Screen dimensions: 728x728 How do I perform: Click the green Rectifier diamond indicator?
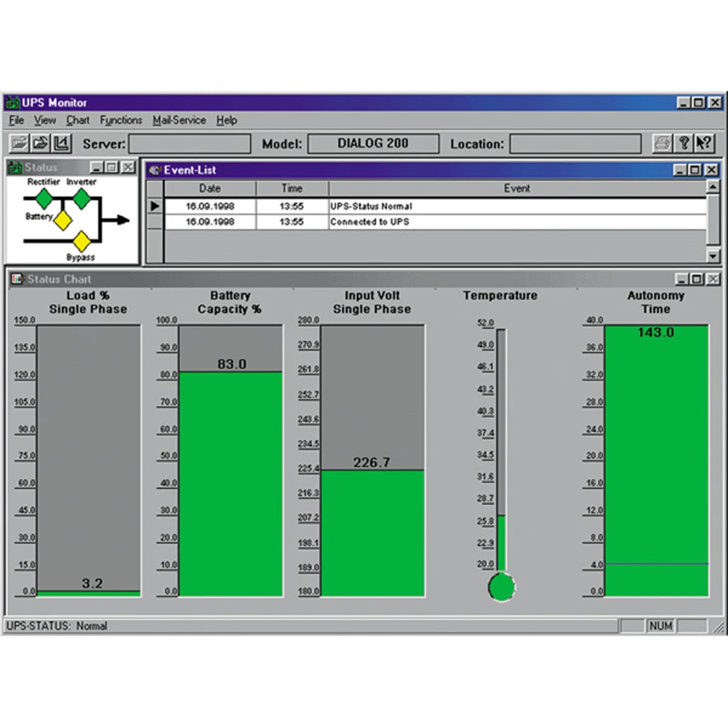[x=44, y=198]
